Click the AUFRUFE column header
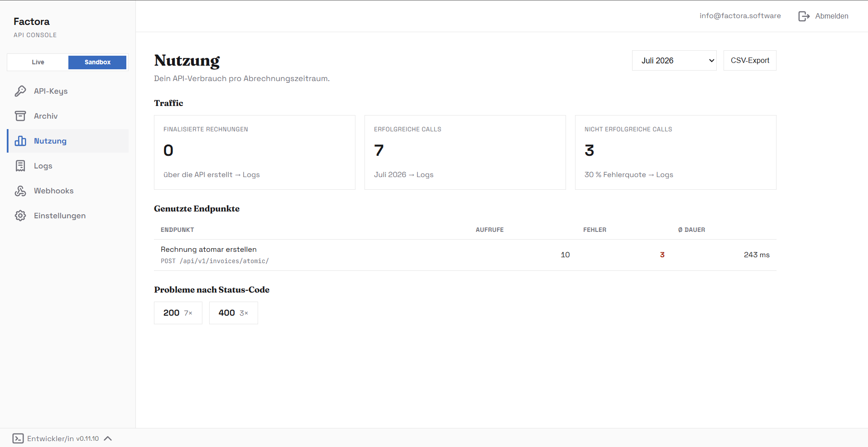 pyautogui.click(x=489, y=230)
